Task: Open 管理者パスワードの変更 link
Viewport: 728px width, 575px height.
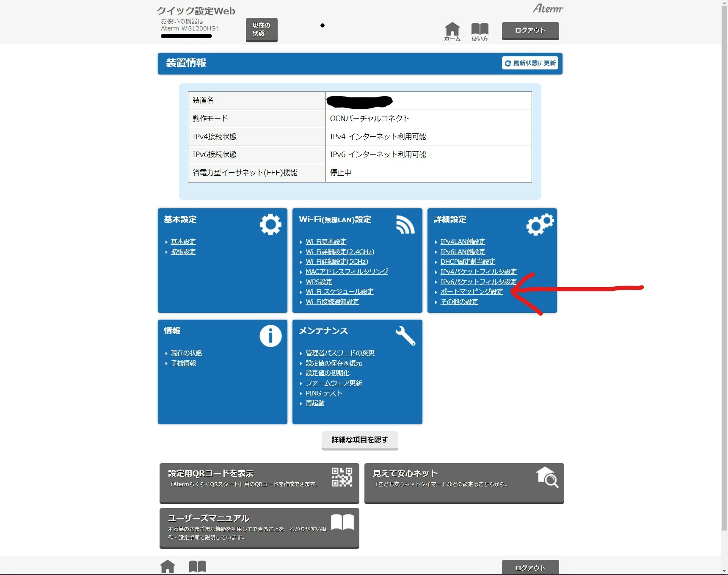Action: (340, 353)
